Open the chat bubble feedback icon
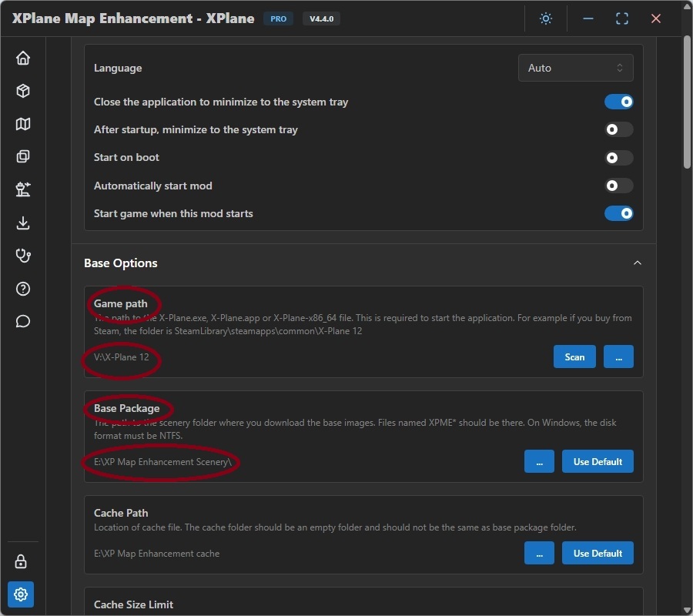The width and height of the screenshot is (693, 616). click(23, 321)
